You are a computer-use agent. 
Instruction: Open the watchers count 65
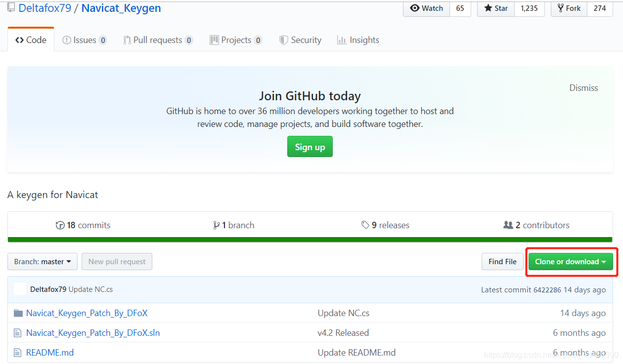pyautogui.click(x=460, y=8)
